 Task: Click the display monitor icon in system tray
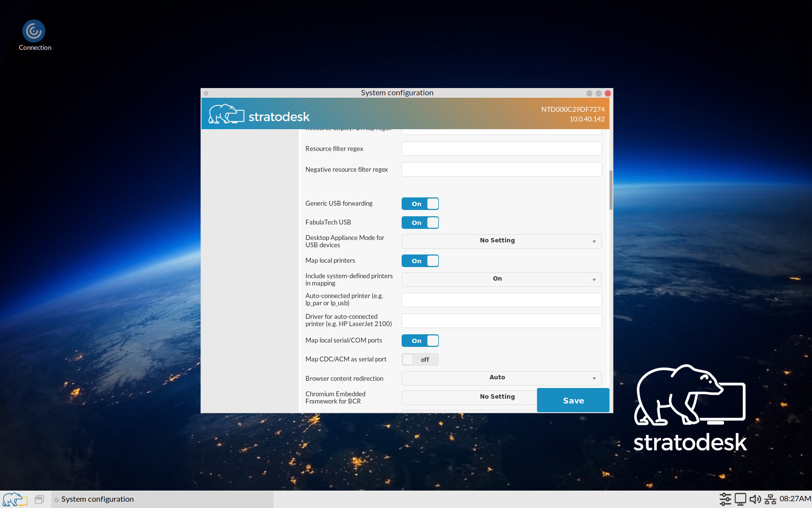(740, 499)
